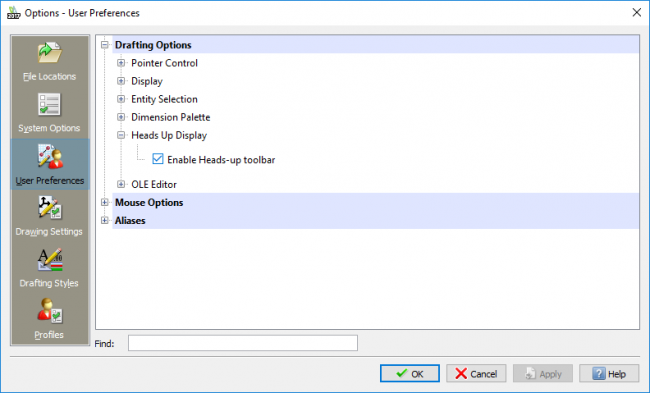Select the Dimension Palette row label
This screenshot has width=650, height=393.
(x=170, y=117)
